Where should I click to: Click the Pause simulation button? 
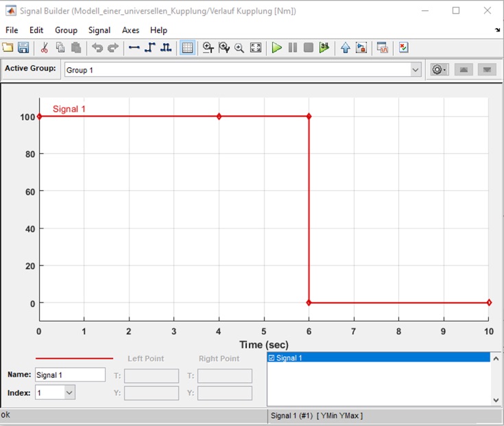(x=293, y=48)
